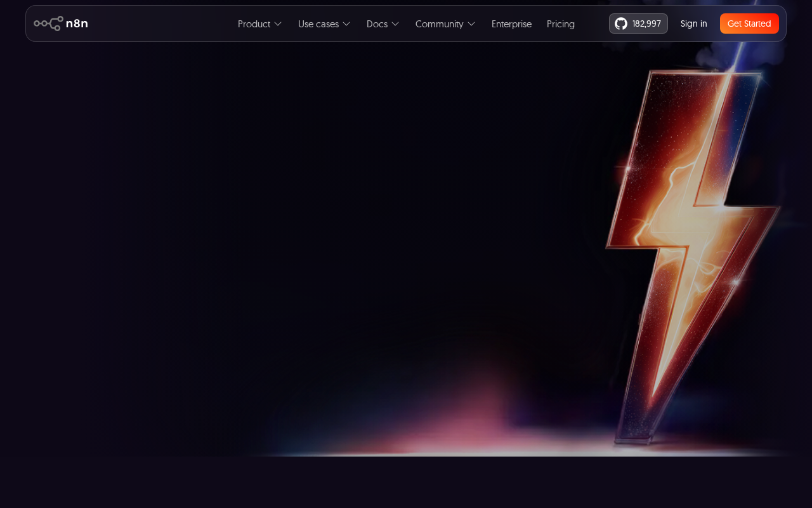
Task: Open the Product menu
Action: click(x=254, y=23)
